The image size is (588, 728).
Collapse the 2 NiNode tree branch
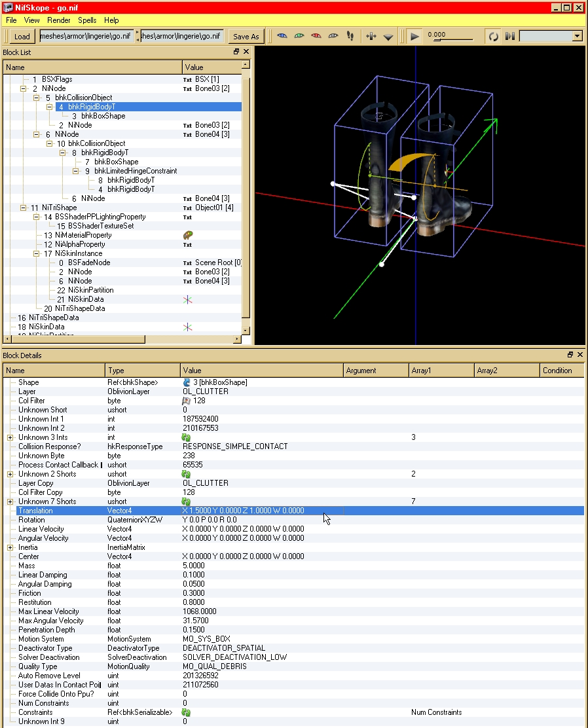(23, 88)
